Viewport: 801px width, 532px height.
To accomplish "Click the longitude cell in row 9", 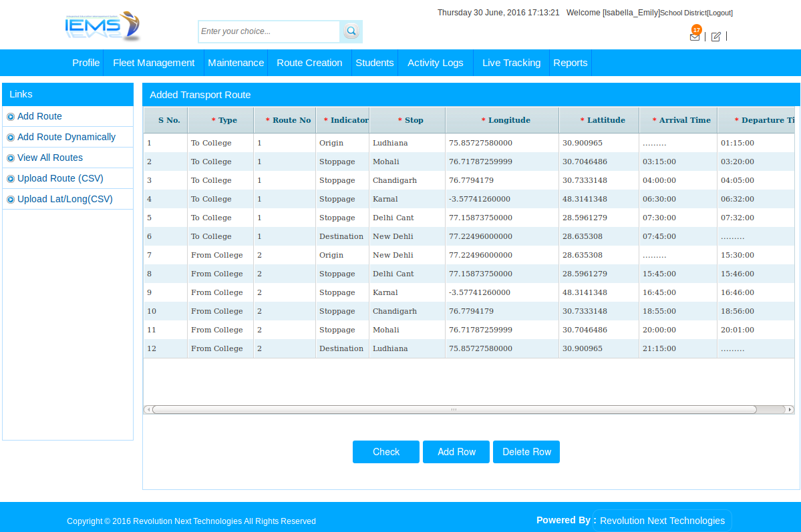I will click(502, 292).
